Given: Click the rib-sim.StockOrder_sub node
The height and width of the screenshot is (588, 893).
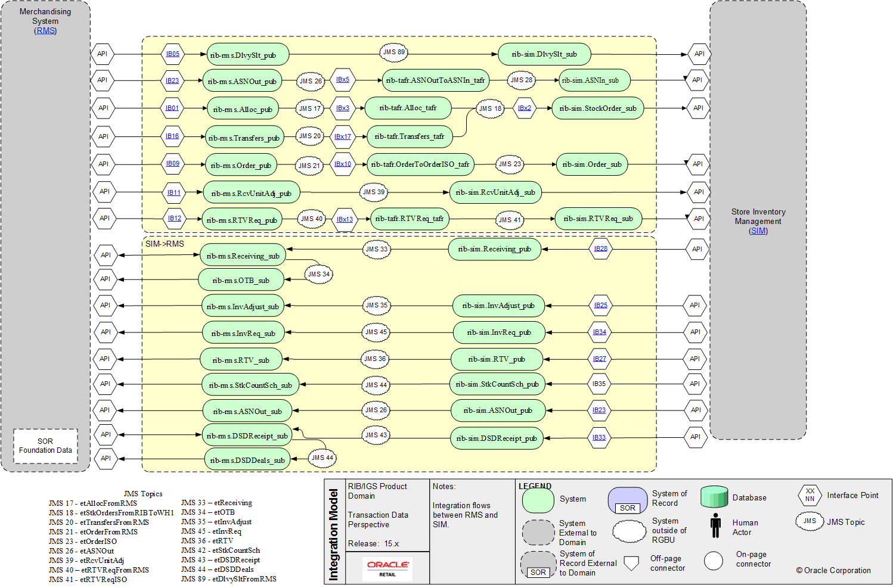Looking at the screenshot, I should [x=598, y=108].
